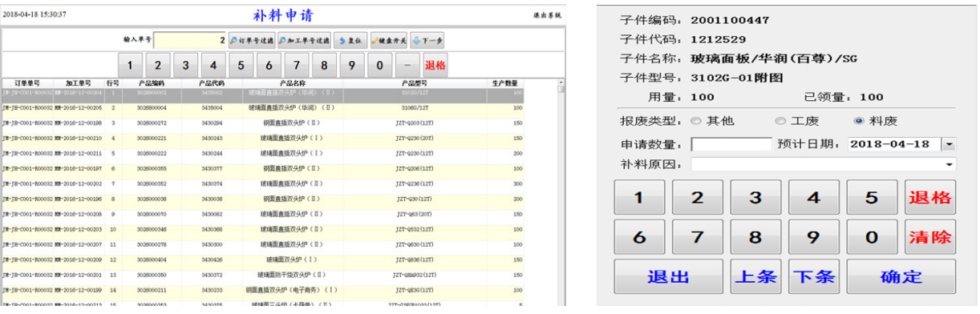Tap digit 4 on the 子件 form keypad
The width and height of the screenshot is (980, 314).
[x=813, y=198]
